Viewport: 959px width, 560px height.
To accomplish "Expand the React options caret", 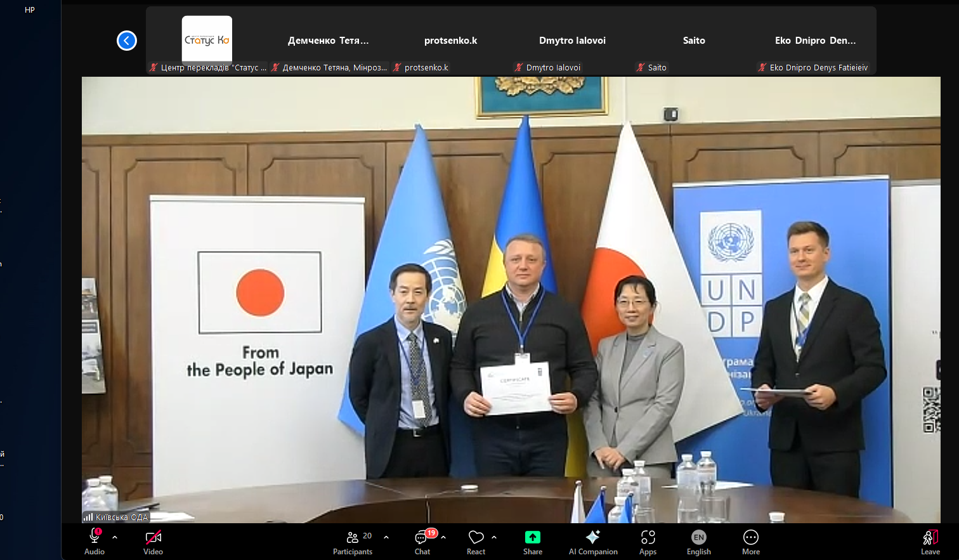I will click(494, 537).
